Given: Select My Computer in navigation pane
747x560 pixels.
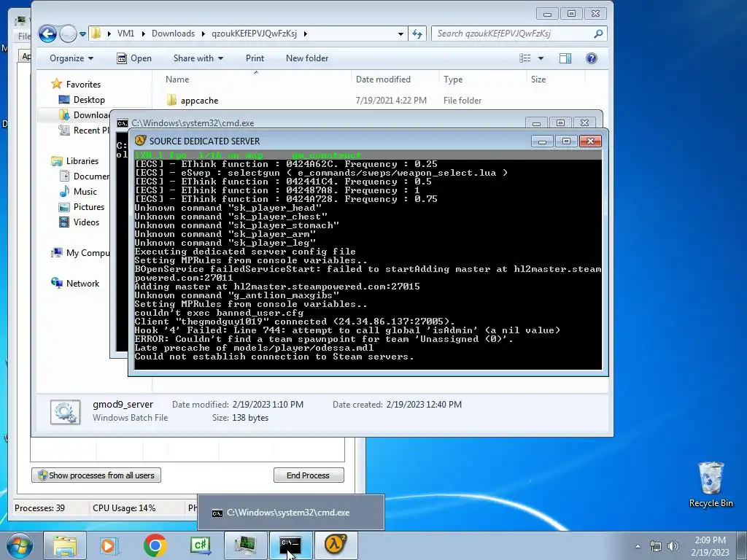Looking at the screenshot, I should click(80, 253).
